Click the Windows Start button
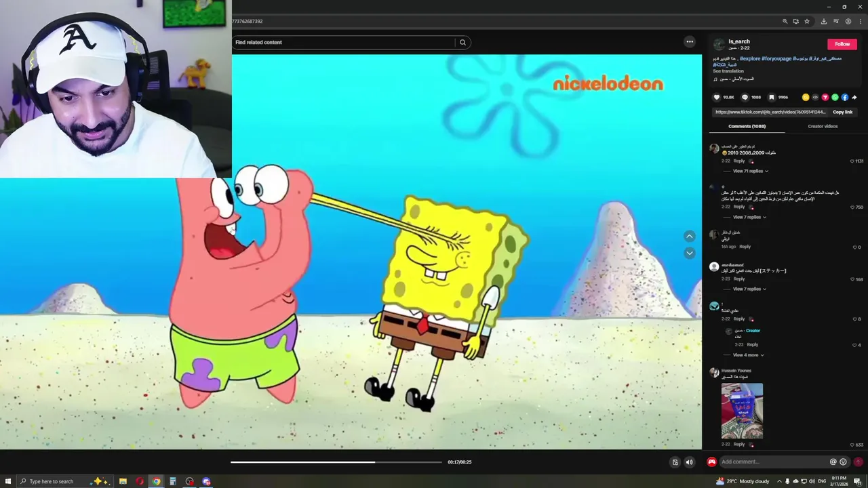Image resolution: width=868 pixels, height=488 pixels. coord(8,481)
